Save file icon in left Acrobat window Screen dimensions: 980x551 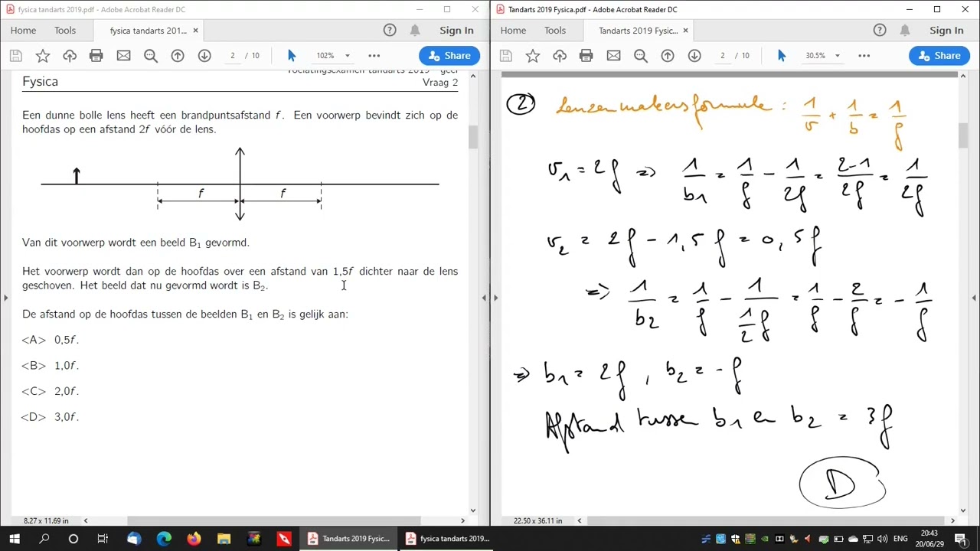[15, 56]
